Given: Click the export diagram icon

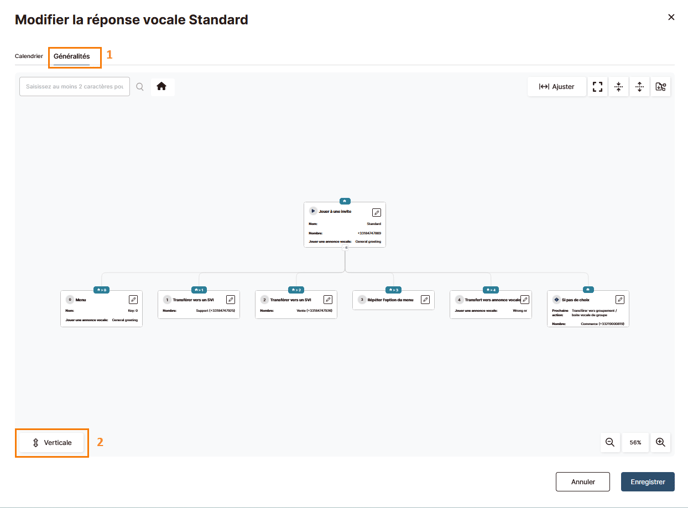Looking at the screenshot, I should click(660, 86).
